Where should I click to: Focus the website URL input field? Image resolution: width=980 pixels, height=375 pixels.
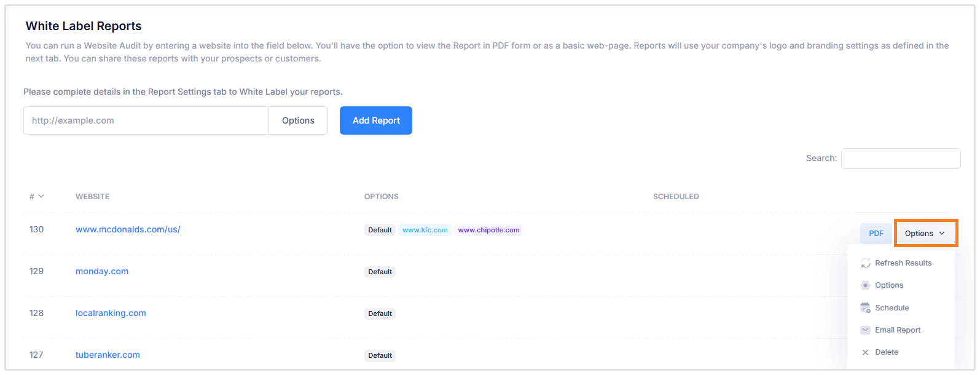click(x=146, y=120)
